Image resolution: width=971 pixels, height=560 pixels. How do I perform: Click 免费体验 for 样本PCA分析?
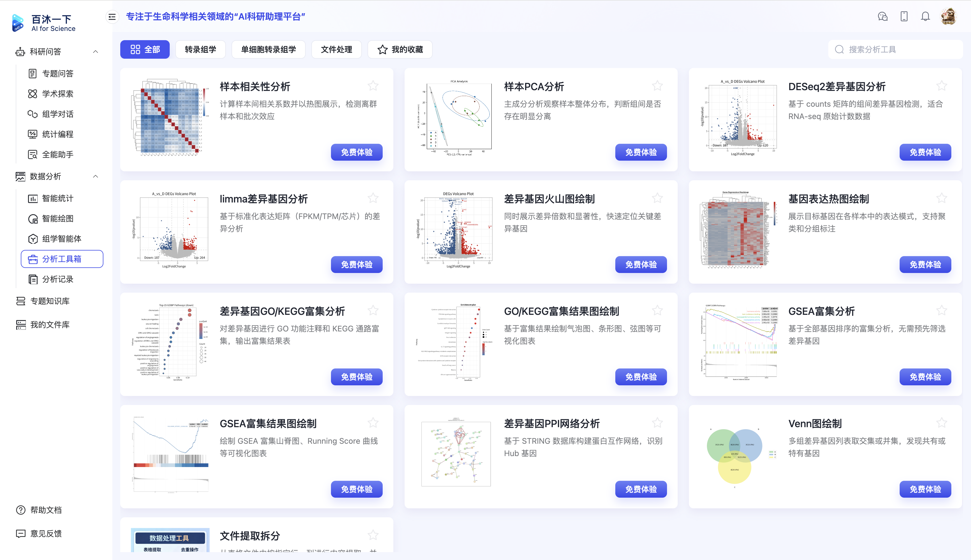(641, 152)
